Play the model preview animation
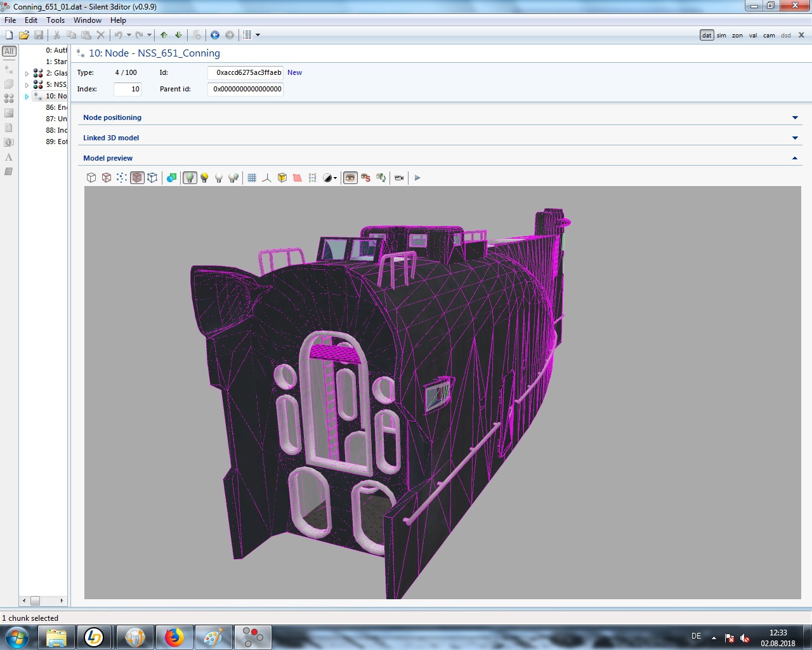 tap(417, 178)
